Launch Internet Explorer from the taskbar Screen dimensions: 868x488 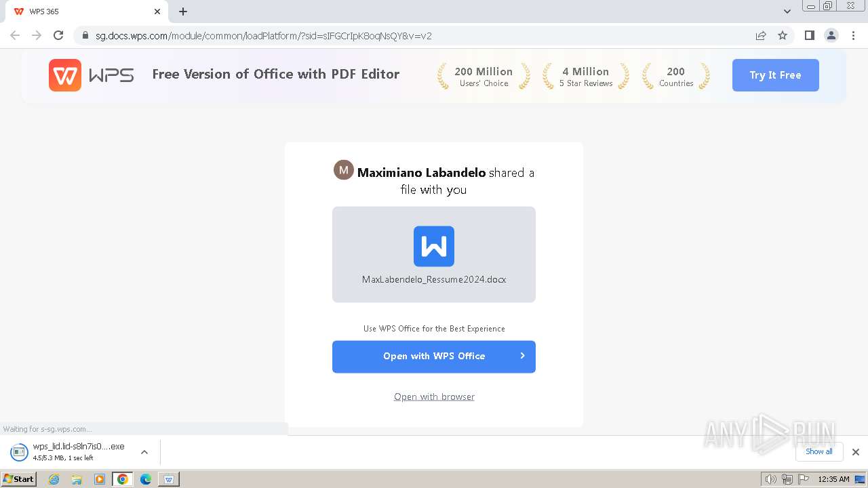(54, 479)
